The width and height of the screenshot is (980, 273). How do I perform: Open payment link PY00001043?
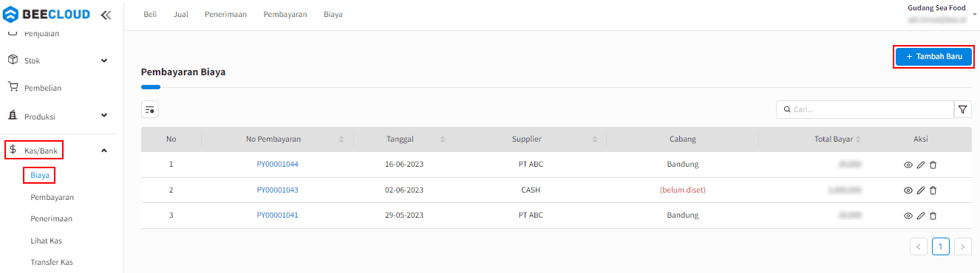pyautogui.click(x=277, y=190)
